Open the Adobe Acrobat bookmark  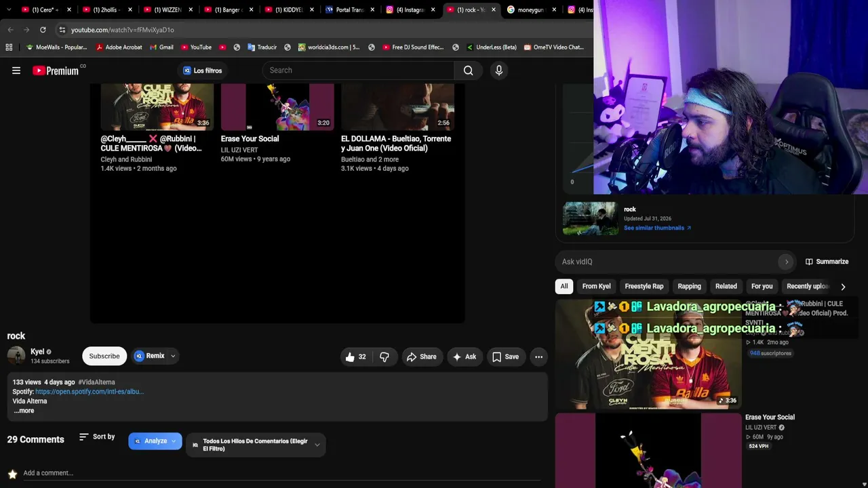[119, 47]
